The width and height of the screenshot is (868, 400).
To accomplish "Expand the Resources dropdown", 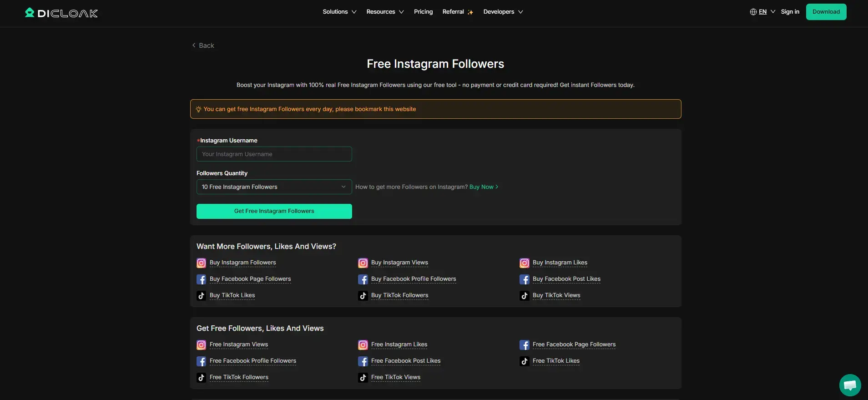I will pos(385,12).
